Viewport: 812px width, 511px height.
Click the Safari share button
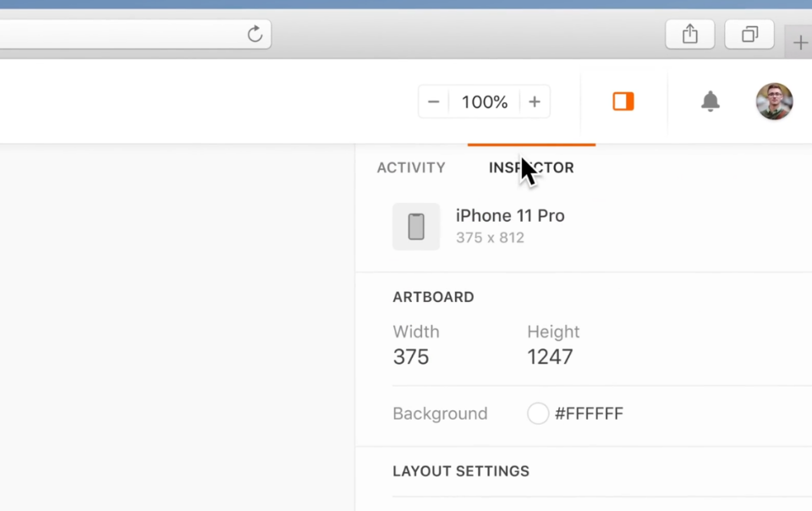pos(690,34)
